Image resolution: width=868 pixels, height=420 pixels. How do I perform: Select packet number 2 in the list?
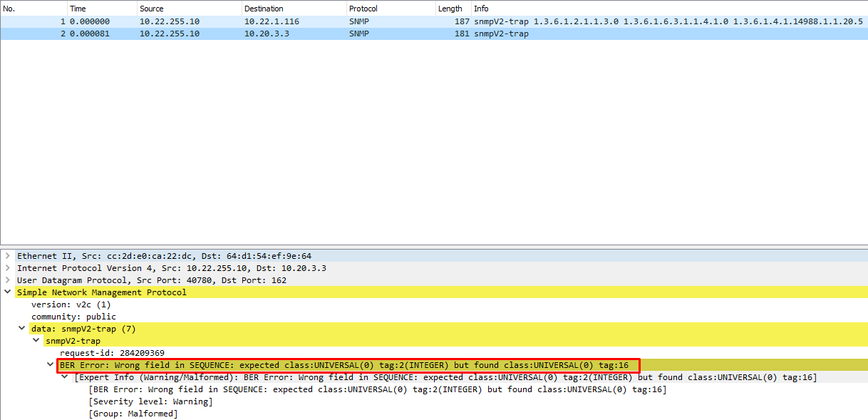click(x=214, y=33)
